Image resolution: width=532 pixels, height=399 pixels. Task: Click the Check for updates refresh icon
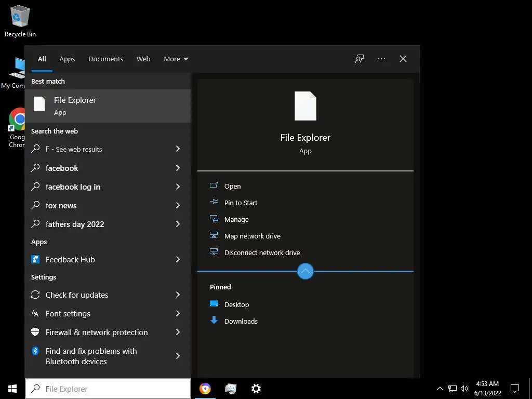click(x=35, y=295)
